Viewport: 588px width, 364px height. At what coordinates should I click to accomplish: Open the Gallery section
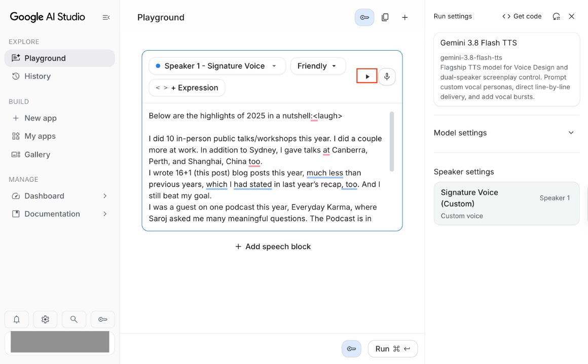coord(60,154)
